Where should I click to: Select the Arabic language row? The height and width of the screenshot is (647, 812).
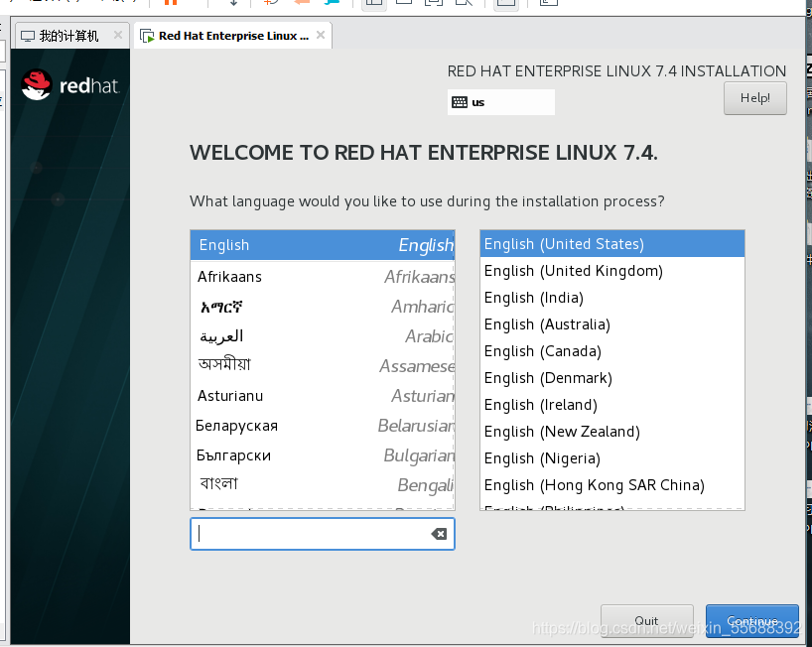click(x=323, y=336)
